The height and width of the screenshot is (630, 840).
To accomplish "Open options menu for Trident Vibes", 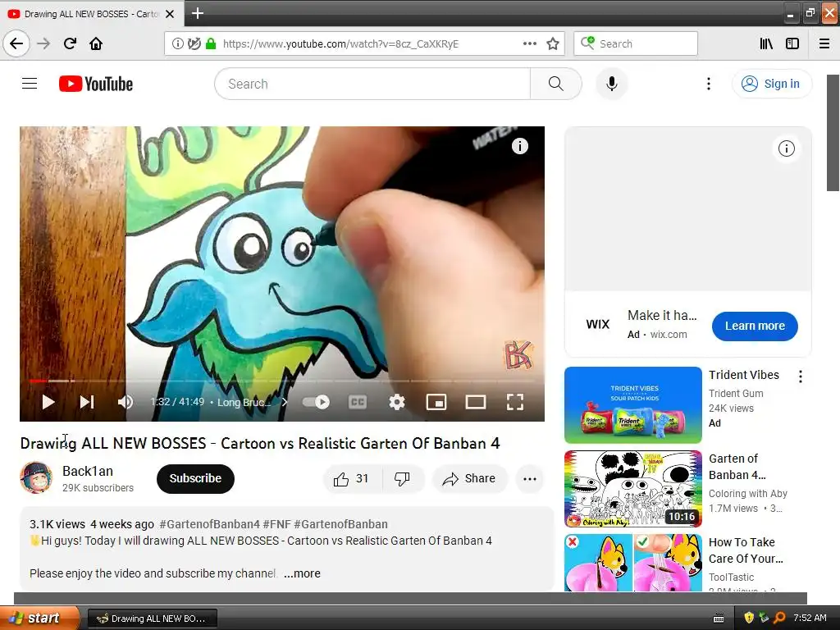I will tap(801, 377).
